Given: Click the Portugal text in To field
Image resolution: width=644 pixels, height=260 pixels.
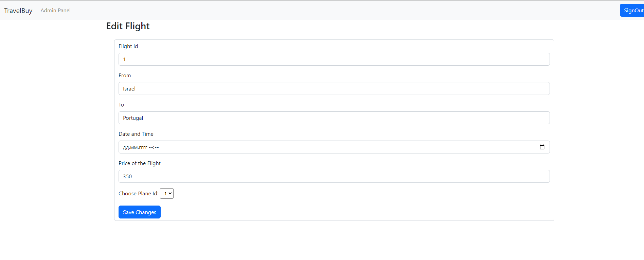Looking at the screenshot, I should coord(133,117).
